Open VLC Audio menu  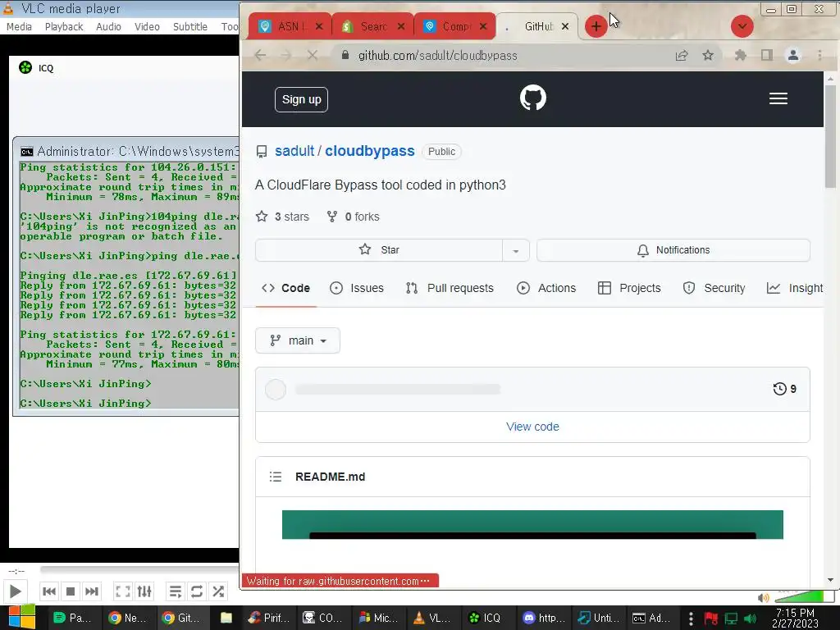pyautogui.click(x=108, y=26)
